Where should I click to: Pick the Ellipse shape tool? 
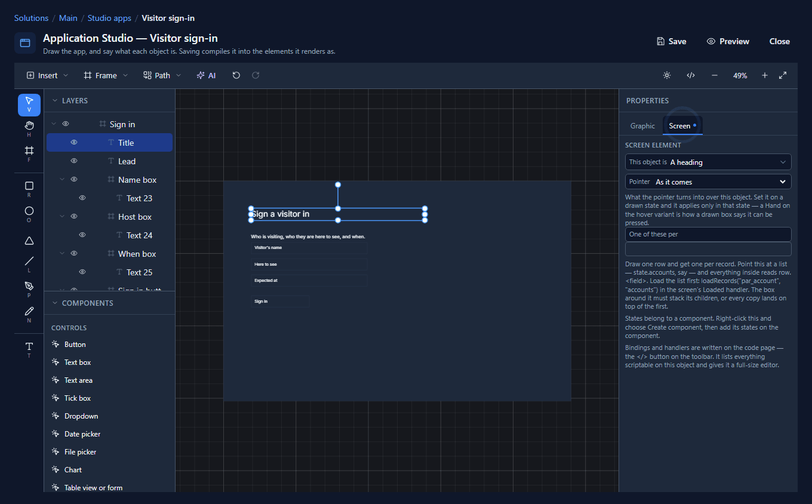pyautogui.click(x=29, y=214)
